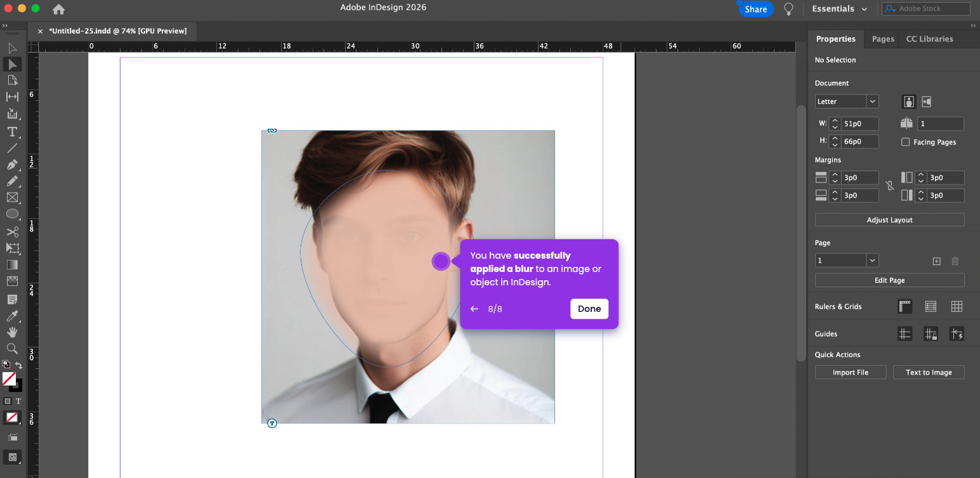
Task: Choose the Hand tool
Action: 11,332
